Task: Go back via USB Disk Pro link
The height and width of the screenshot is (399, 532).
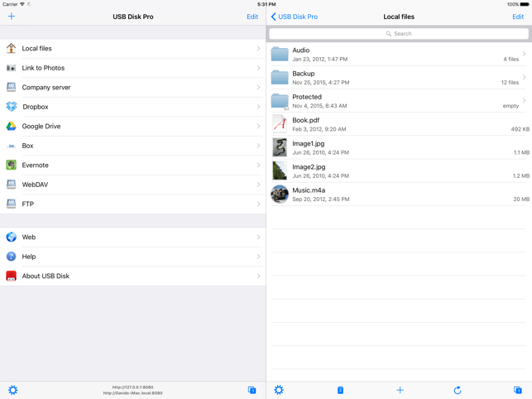Action: (x=295, y=17)
